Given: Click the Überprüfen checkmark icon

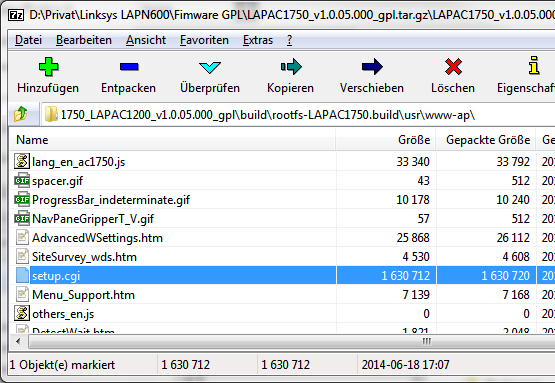Looking at the screenshot, I should [210, 67].
